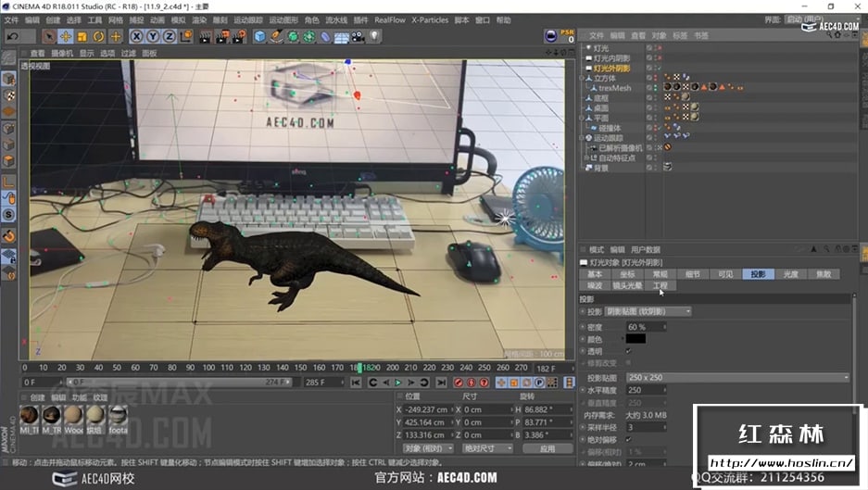Click the camera object icon in toolbar
Screen dimensions: 868x490
(357, 36)
